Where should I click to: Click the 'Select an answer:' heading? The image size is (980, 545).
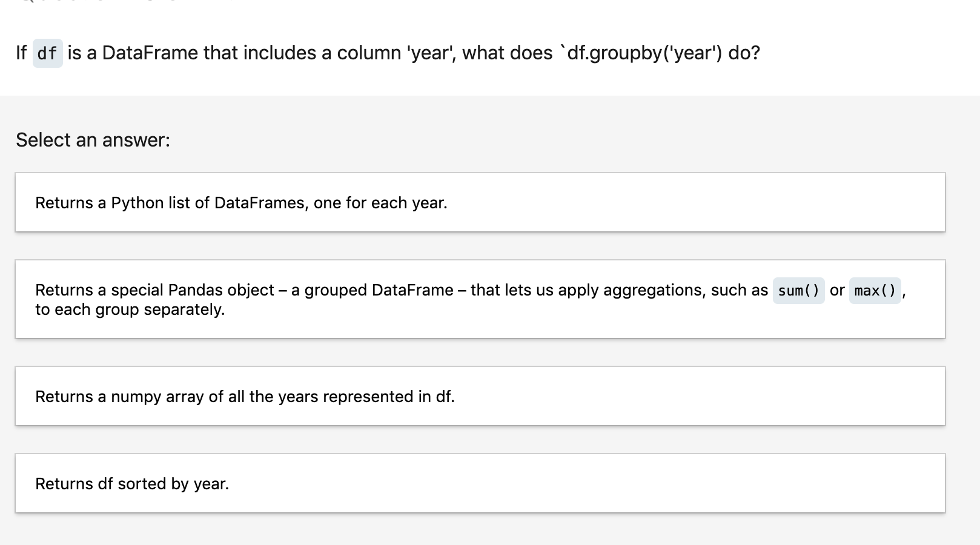pyautogui.click(x=93, y=140)
